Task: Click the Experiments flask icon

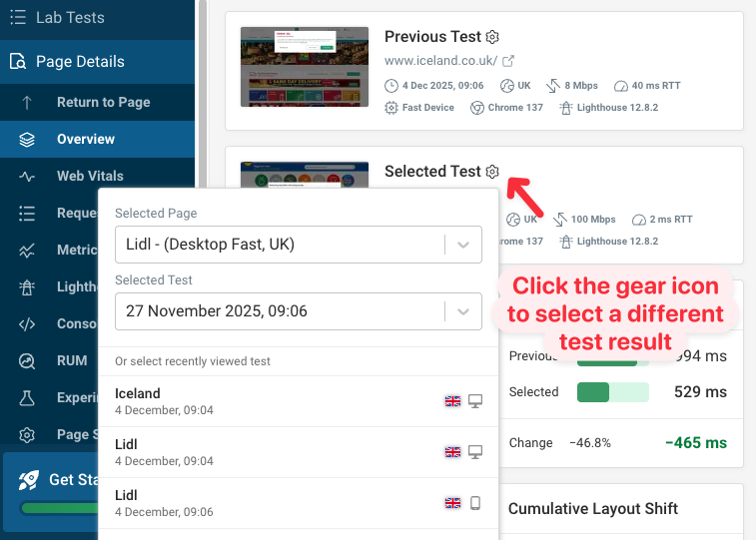Action: point(27,398)
